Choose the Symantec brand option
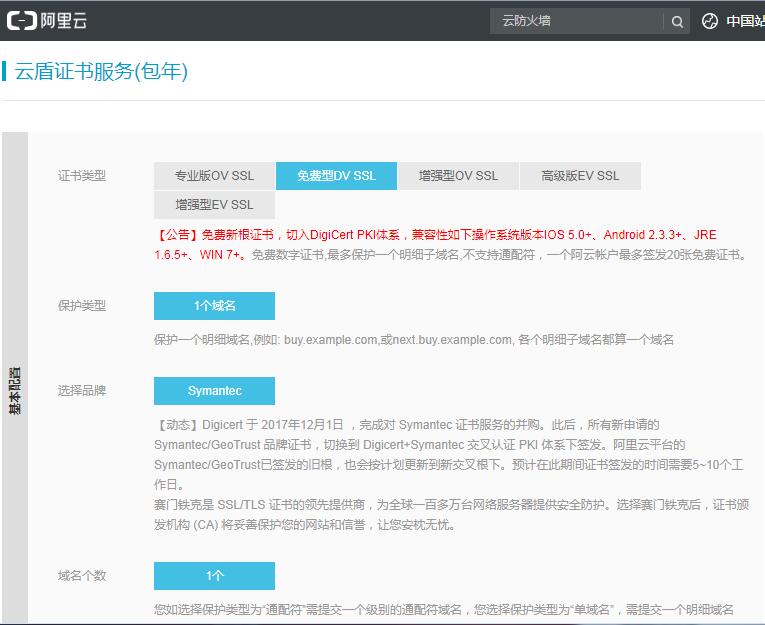The width and height of the screenshot is (765, 625). [214, 391]
